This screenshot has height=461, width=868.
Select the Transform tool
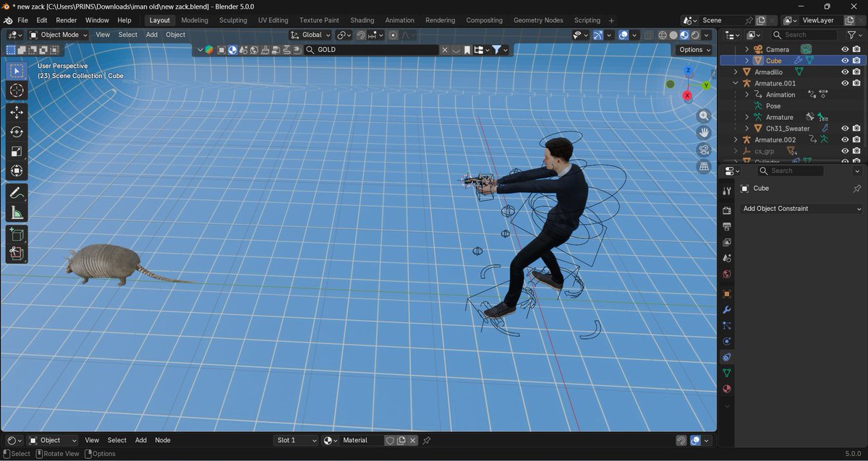point(17,171)
